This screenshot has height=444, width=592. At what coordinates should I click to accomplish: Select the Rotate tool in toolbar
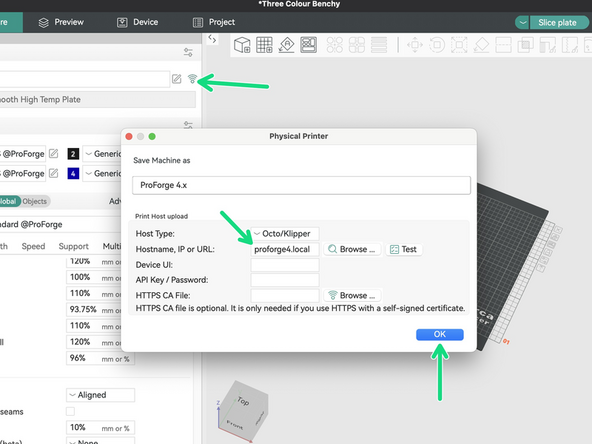coord(437,45)
